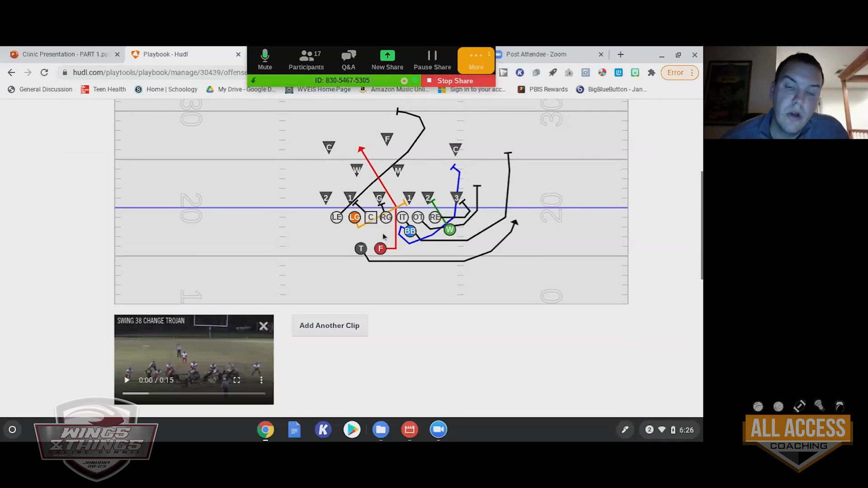The height and width of the screenshot is (488, 868).
Task: Open video clip options (three dots)
Action: point(261,380)
